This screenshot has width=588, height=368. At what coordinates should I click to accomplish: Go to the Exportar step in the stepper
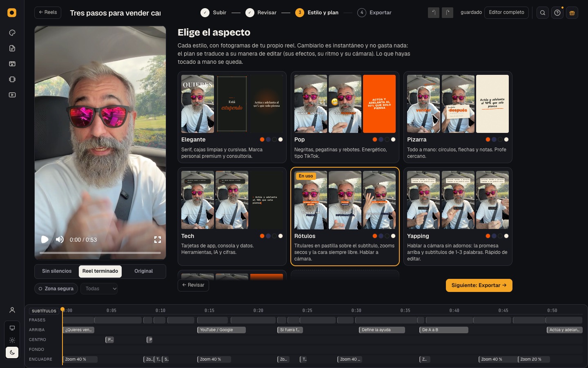[x=374, y=13]
